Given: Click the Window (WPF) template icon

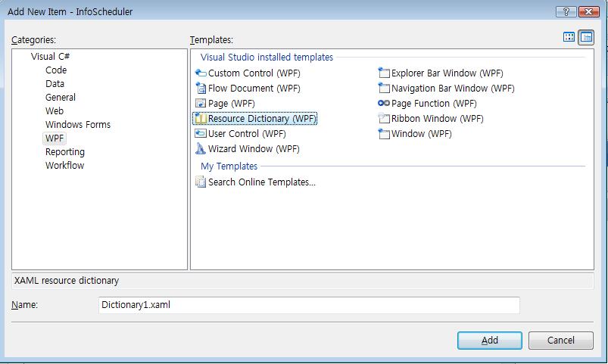Looking at the screenshot, I should click(384, 134).
